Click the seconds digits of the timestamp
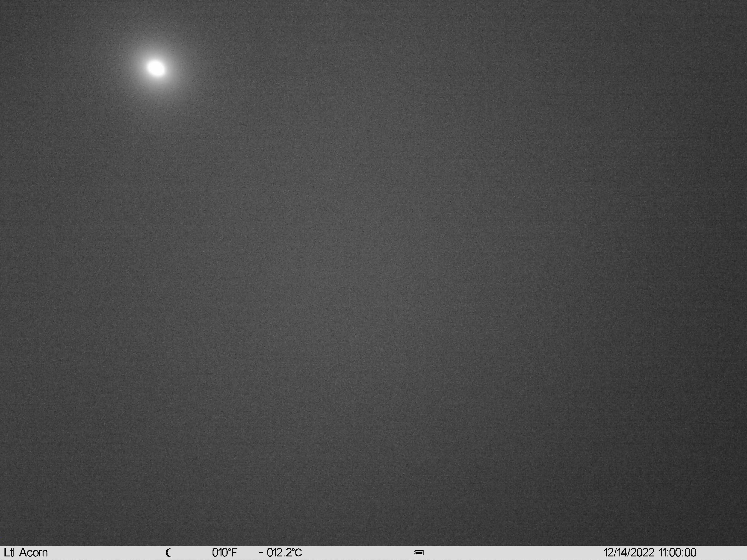Viewport: 747px width, 560px height. coord(691,553)
